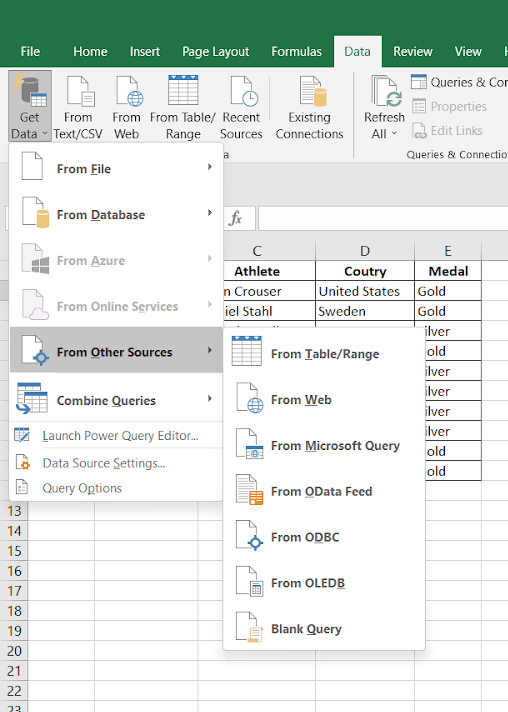Choose From OLEDB in the submenu
Viewport: 508px width, 712px height.
[x=324, y=583]
